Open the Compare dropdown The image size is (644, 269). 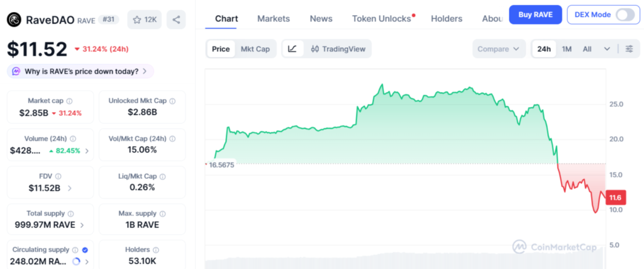[499, 49]
